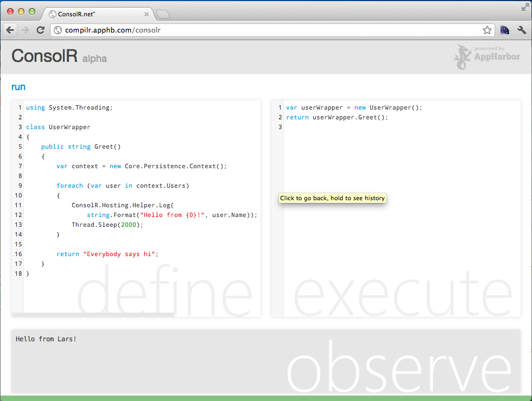The image size is (532, 401).
Task: Click the run link
Action: click(18, 87)
